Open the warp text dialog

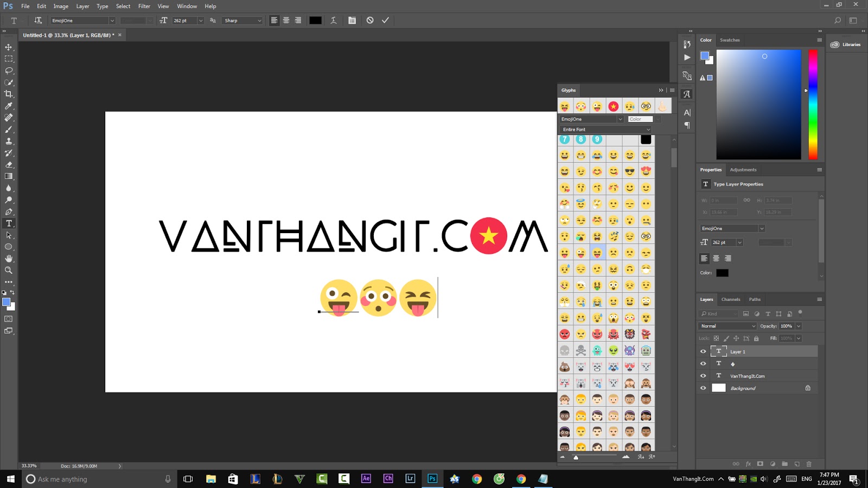(x=334, y=20)
